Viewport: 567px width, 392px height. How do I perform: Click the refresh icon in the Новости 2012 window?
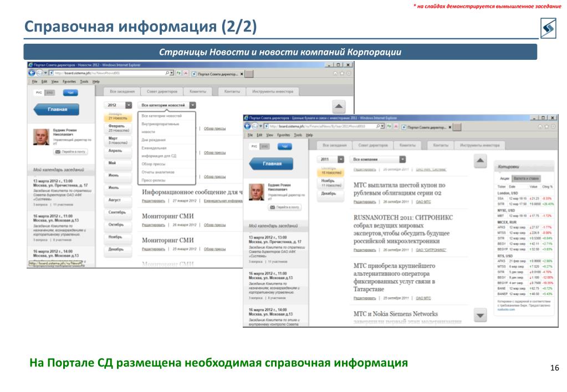tap(178, 73)
